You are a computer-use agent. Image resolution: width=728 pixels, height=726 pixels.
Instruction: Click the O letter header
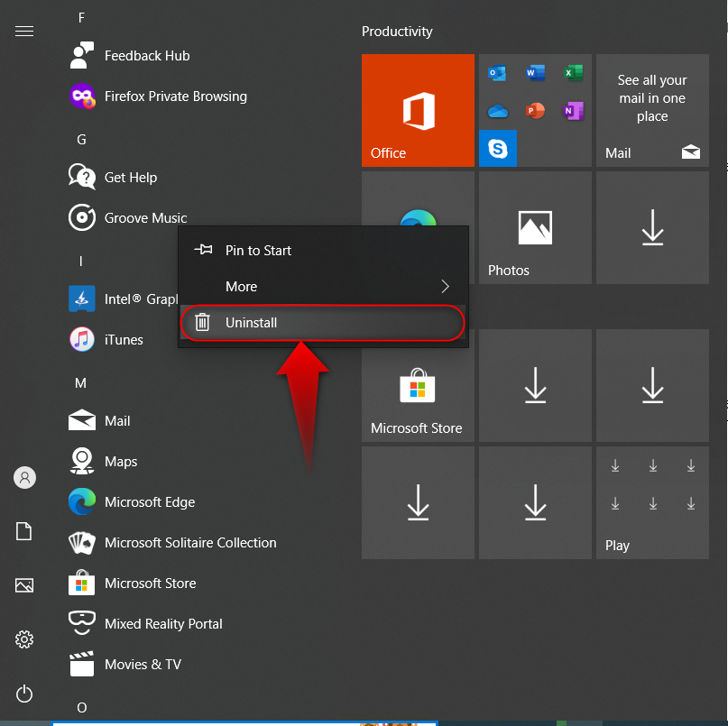tap(82, 707)
